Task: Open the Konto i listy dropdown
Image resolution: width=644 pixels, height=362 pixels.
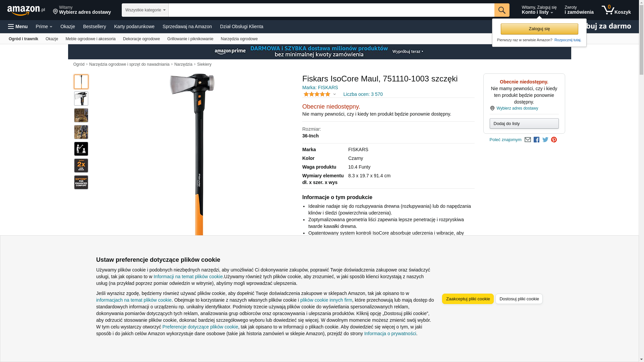Action: 539,10
